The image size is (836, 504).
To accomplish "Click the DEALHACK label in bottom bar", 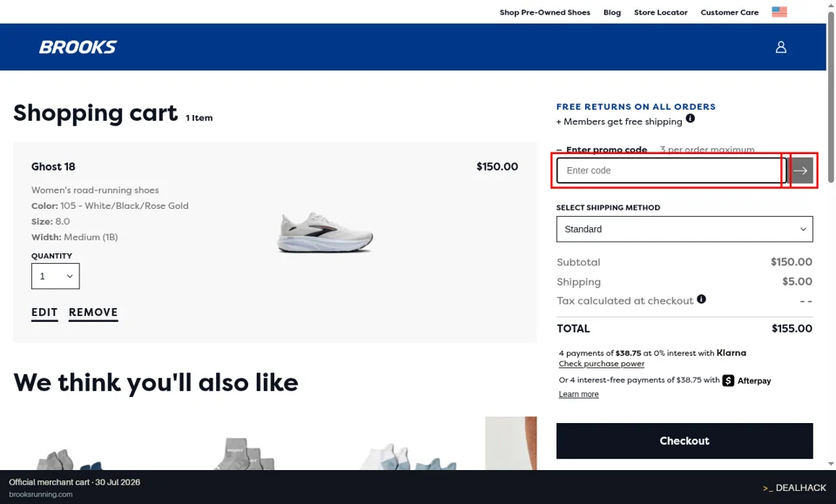I will click(794, 487).
